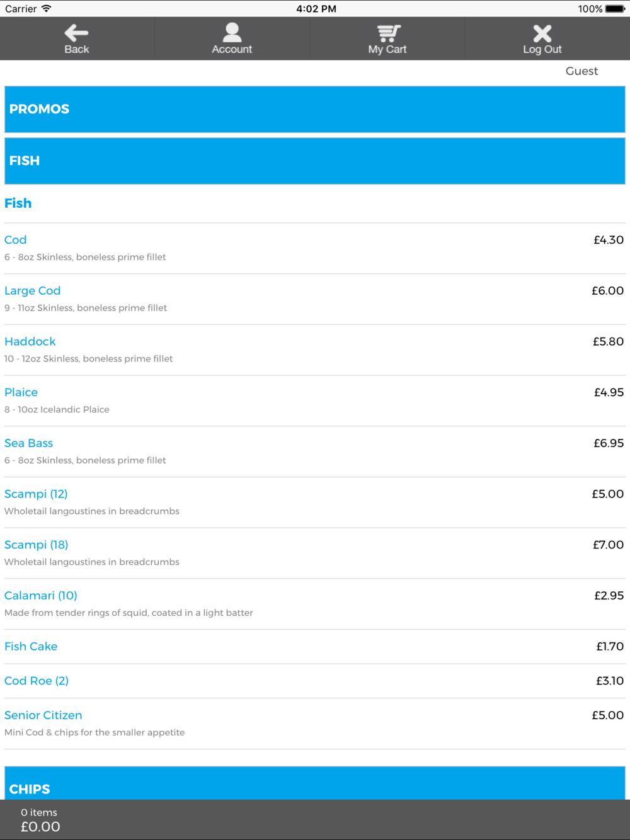
Task: Choose the Plaice item
Action: click(x=315, y=401)
